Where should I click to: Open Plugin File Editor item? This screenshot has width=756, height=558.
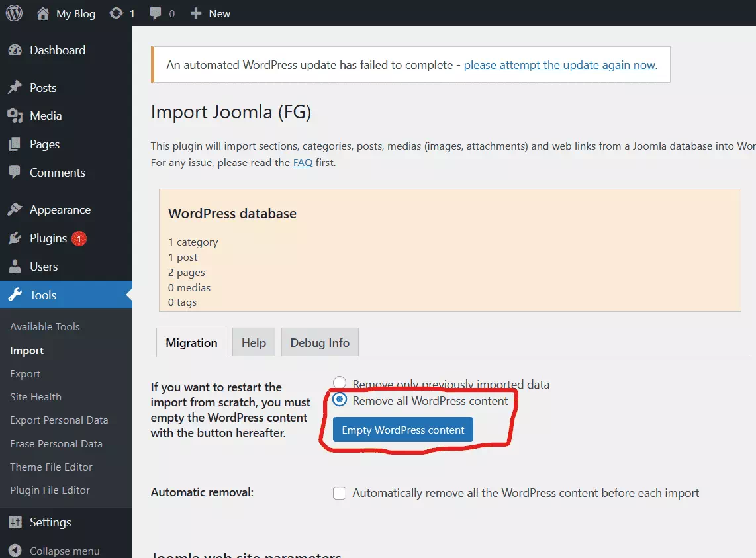pyautogui.click(x=50, y=490)
